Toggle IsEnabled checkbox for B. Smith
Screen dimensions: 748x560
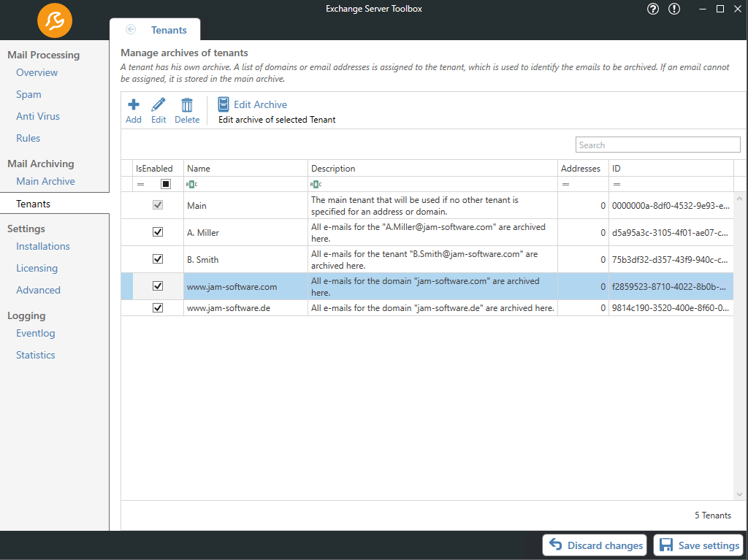[x=157, y=259]
